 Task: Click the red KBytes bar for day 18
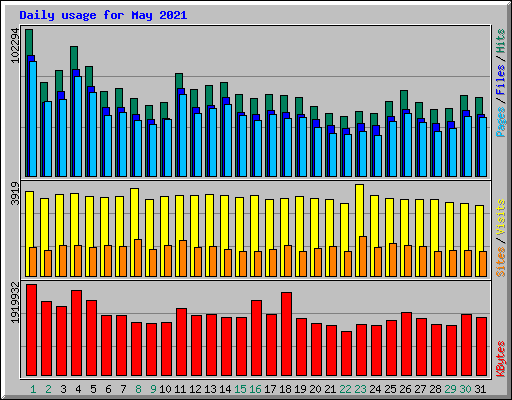pos(287,334)
